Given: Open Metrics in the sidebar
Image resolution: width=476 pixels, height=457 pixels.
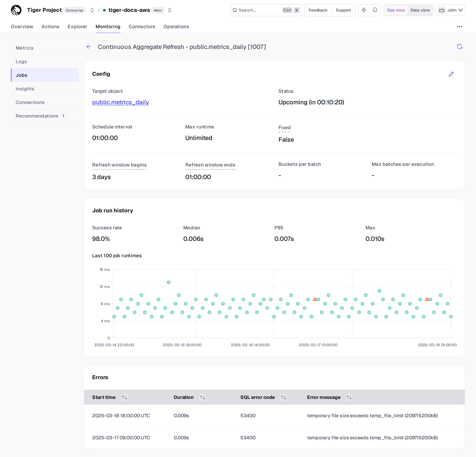Looking at the screenshot, I should point(45,48).
